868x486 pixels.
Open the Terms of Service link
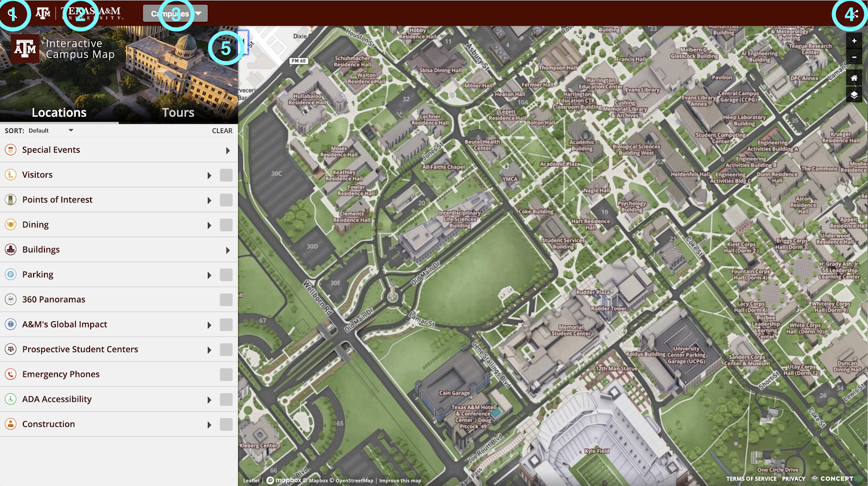751,479
